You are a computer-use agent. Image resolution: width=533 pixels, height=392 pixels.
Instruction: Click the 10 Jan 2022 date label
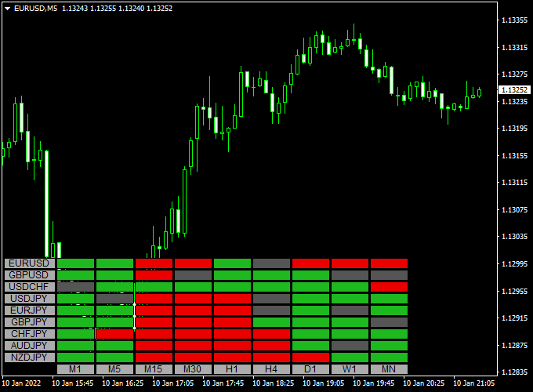[21, 383]
